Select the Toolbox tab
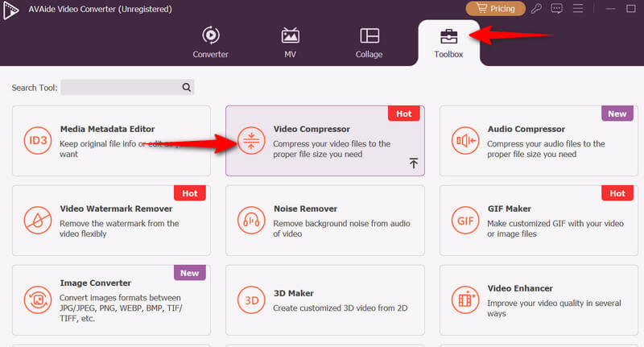 pyautogui.click(x=448, y=43)
